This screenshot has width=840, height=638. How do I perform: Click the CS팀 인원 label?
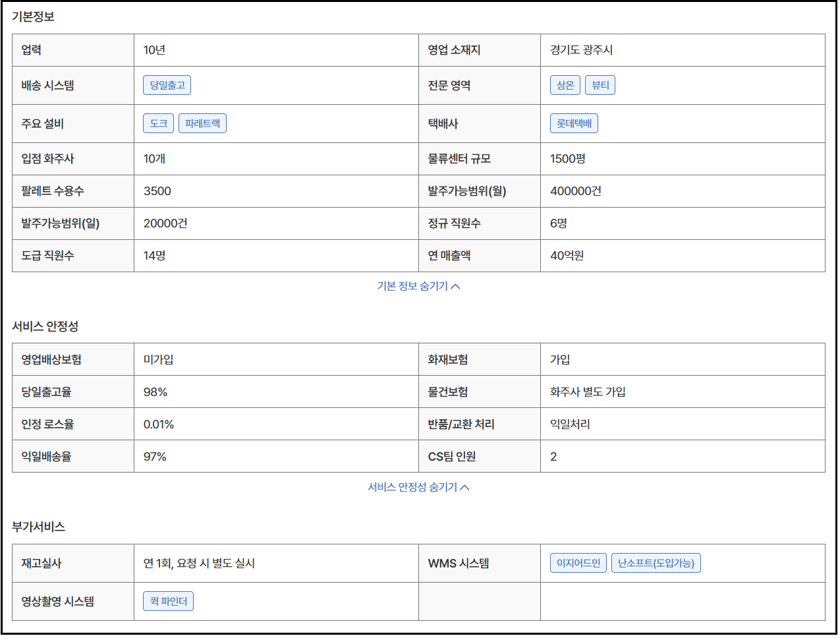452,457
